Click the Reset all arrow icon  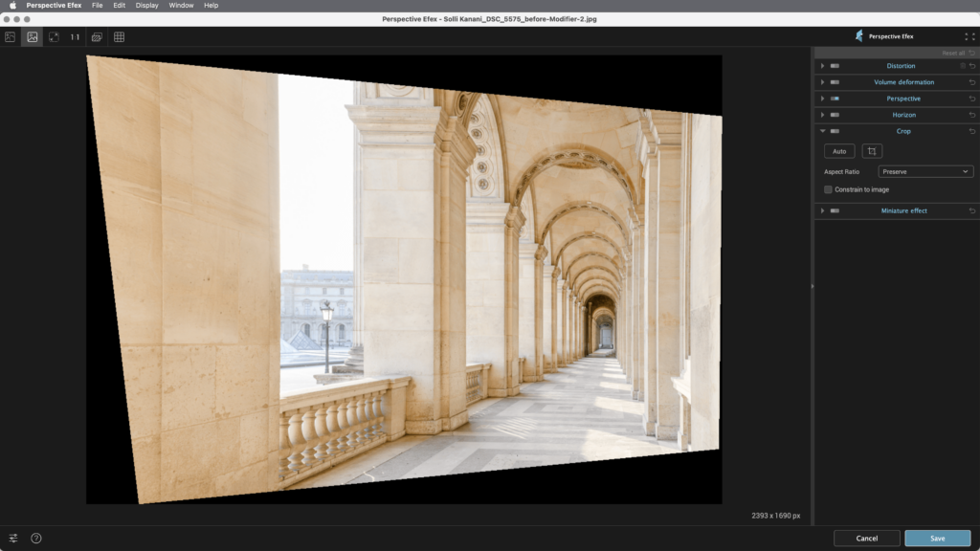[972, 54]
